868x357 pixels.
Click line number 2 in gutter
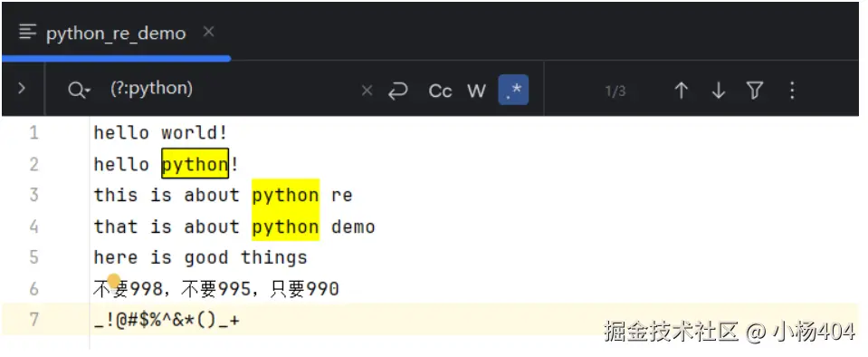33,164
